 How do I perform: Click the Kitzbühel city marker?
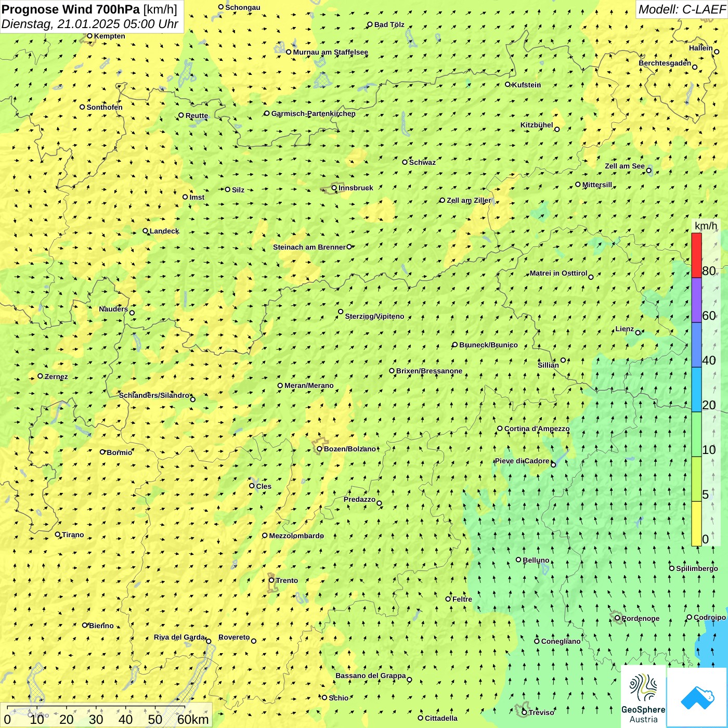(x=557, y=129)
